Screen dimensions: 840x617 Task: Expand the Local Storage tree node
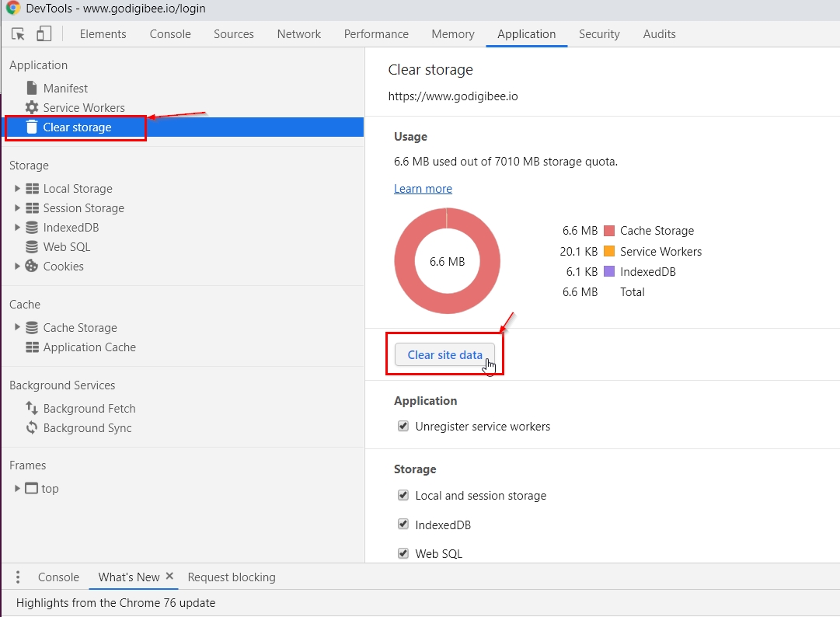point(17,189)
